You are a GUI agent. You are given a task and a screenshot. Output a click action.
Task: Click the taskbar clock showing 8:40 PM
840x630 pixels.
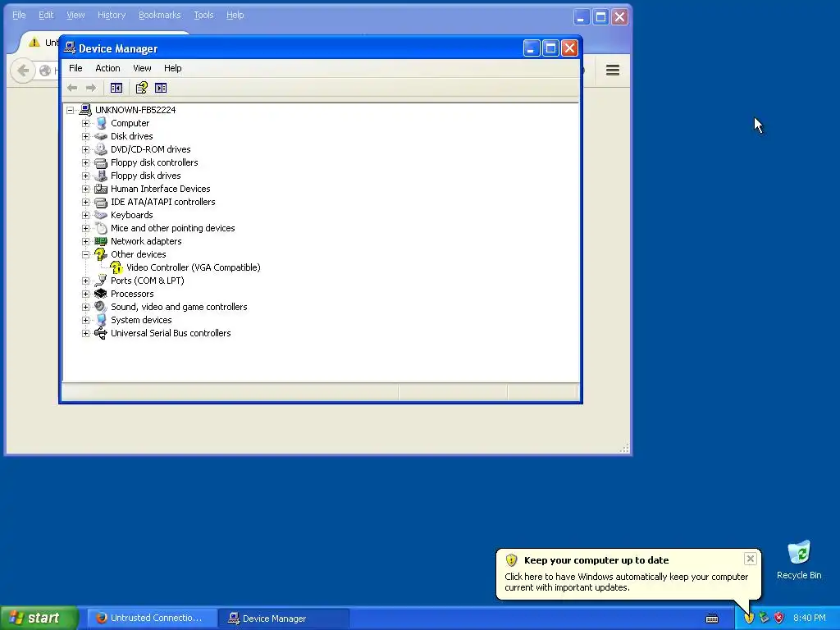[x=810, y=619]
